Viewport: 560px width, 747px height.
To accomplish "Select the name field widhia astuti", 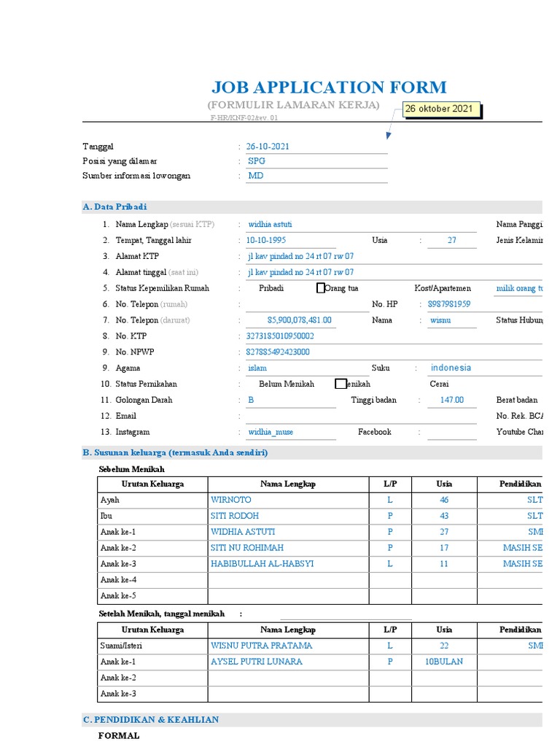I will (x=361, y=225).
